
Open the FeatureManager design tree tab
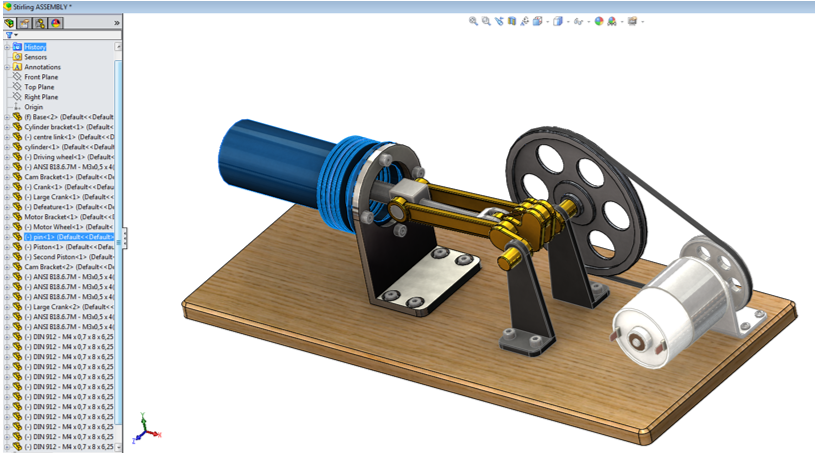click(10, 22)
